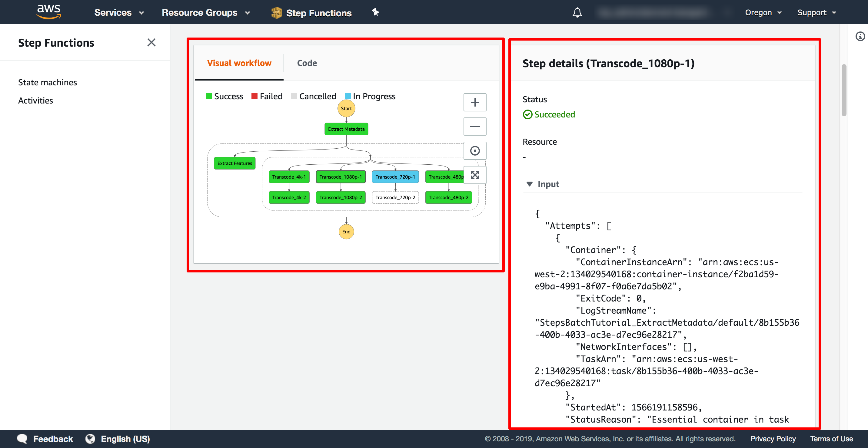Open the Terms of Use link
Screen dimensions: 868x448
pos(831,439)
